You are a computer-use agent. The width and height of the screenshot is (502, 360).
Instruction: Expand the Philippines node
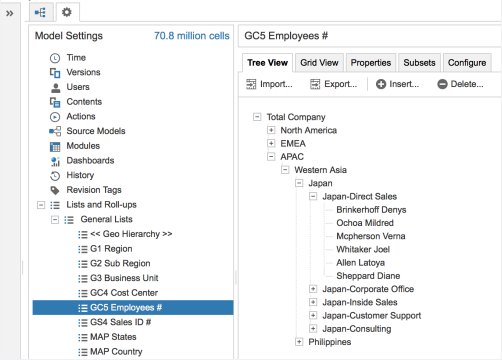click(x=299, y=342)
